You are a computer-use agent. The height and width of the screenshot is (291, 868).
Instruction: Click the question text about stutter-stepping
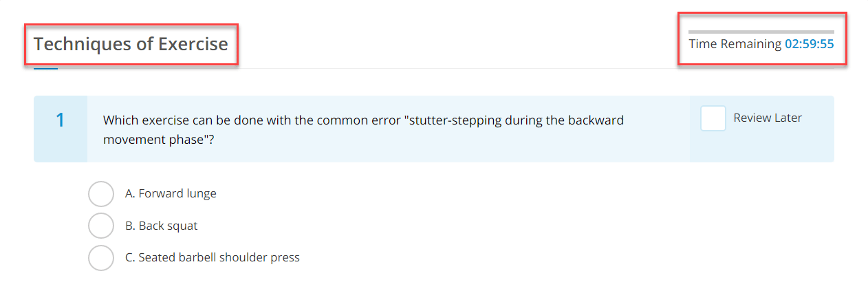(363, 129)
